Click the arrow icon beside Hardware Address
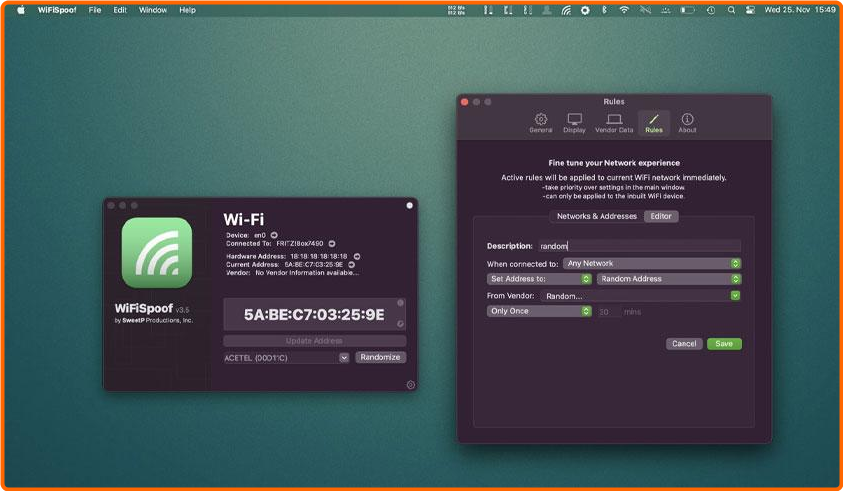Viewport: 843px width, 491px height. (x=356, y=257)
